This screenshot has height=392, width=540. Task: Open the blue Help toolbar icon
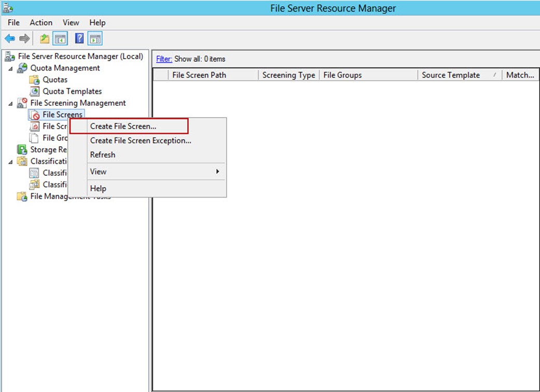tap(79, 38)
